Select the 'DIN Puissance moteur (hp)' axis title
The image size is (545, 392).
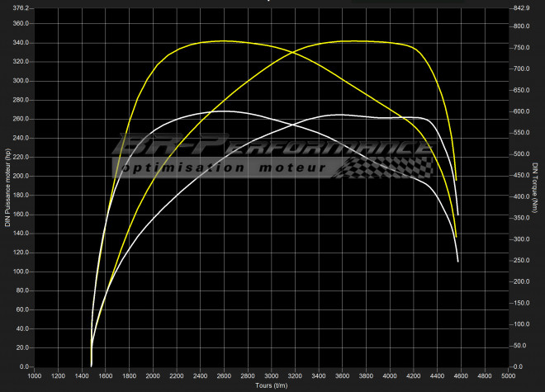click(x=7, y=187)
